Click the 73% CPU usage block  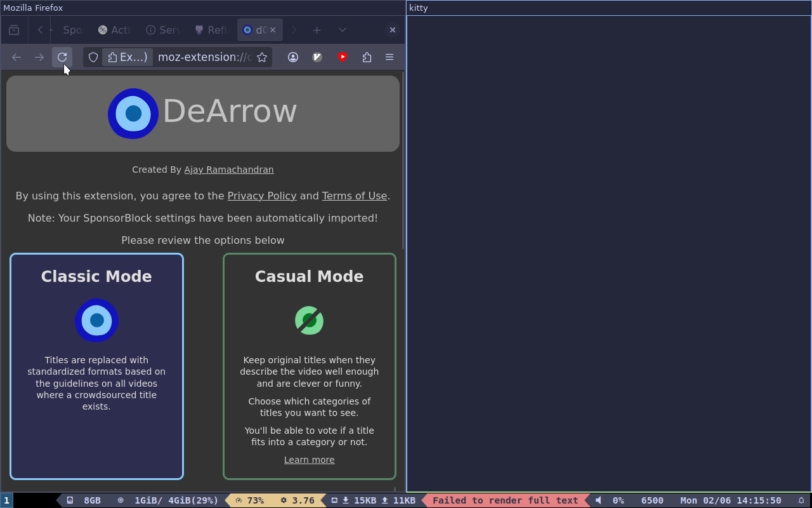click(249, 500)
